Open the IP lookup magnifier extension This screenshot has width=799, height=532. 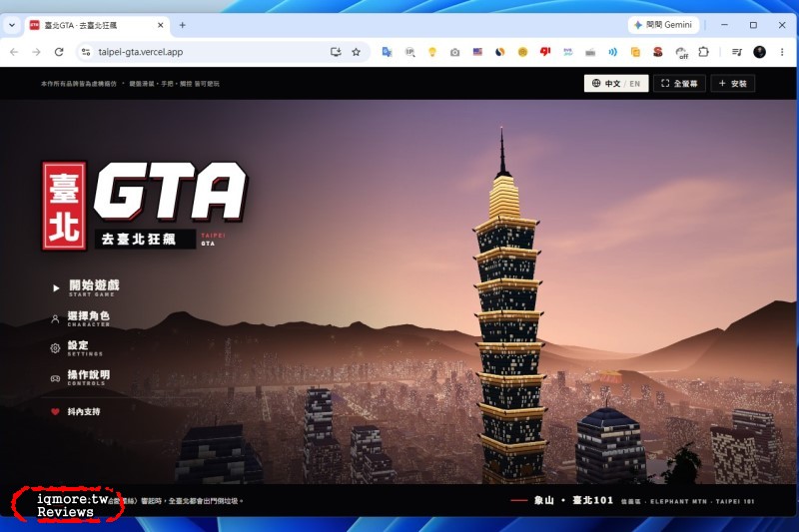(x=409, y=52)
